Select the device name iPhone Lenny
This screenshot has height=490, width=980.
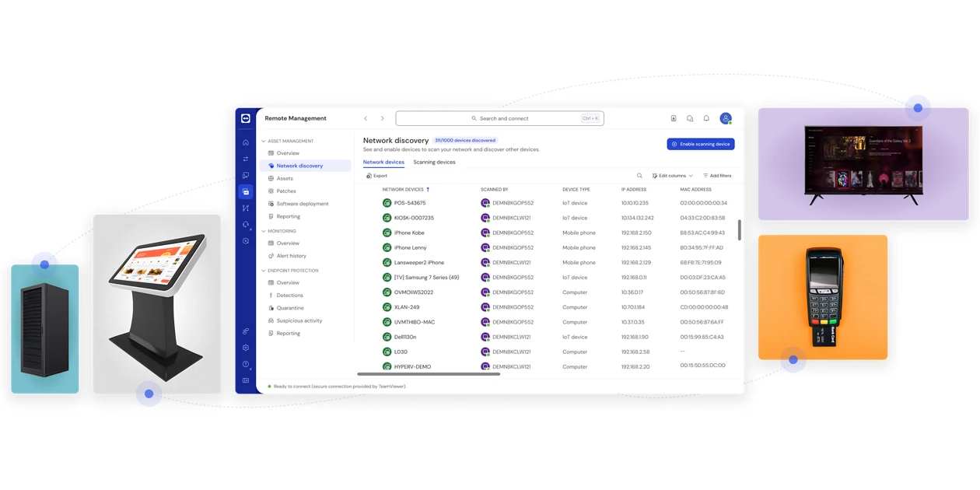coord(411,248)
